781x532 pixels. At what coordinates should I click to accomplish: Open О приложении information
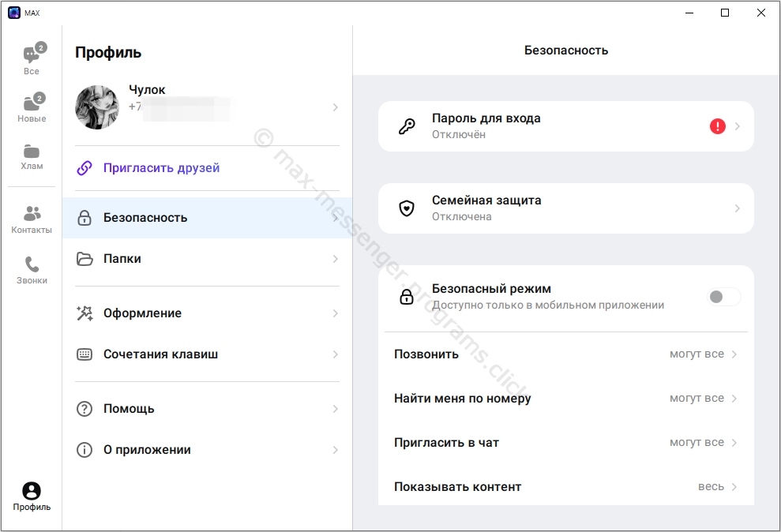147,449
